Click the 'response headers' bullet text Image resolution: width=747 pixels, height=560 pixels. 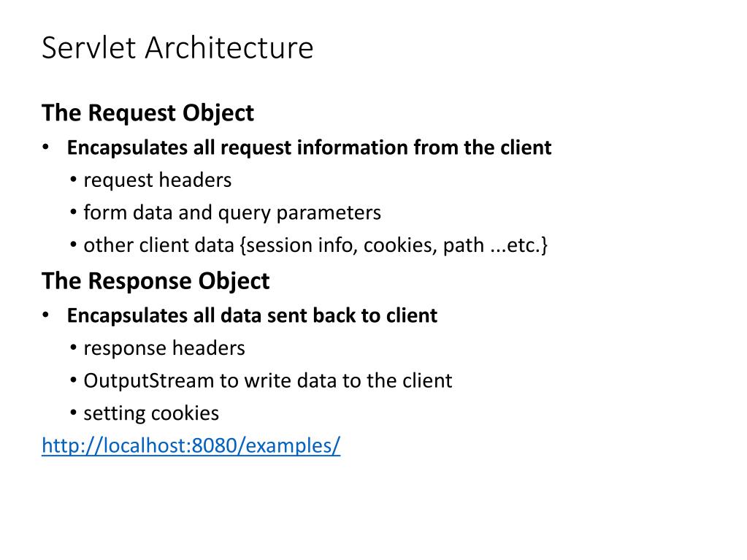pyautogui.click(x=164, y=348)
